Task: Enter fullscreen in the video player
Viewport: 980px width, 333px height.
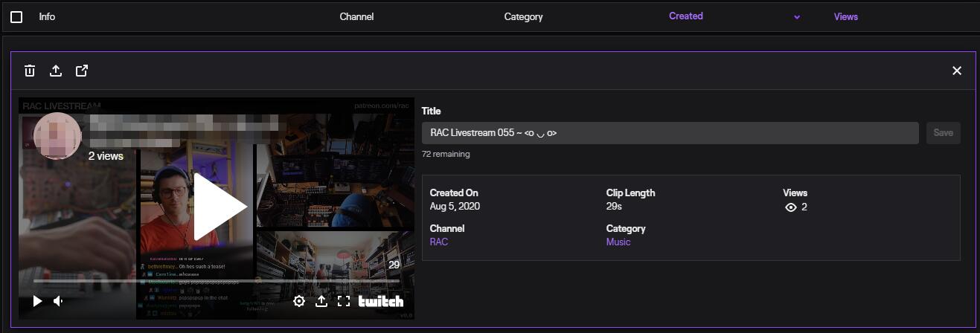Action: (x=344, y=301)
